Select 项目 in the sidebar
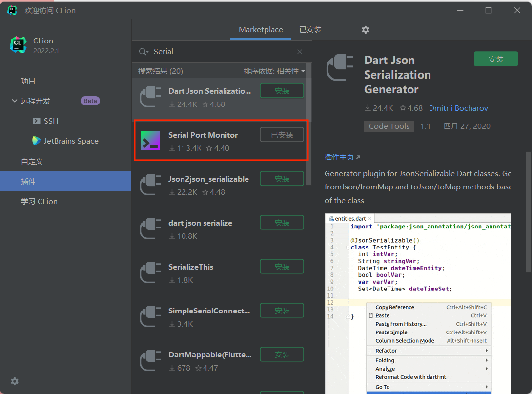 point(28,81)
